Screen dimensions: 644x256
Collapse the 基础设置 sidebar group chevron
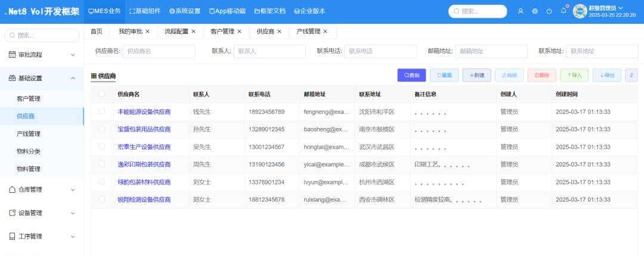point(73,78)
